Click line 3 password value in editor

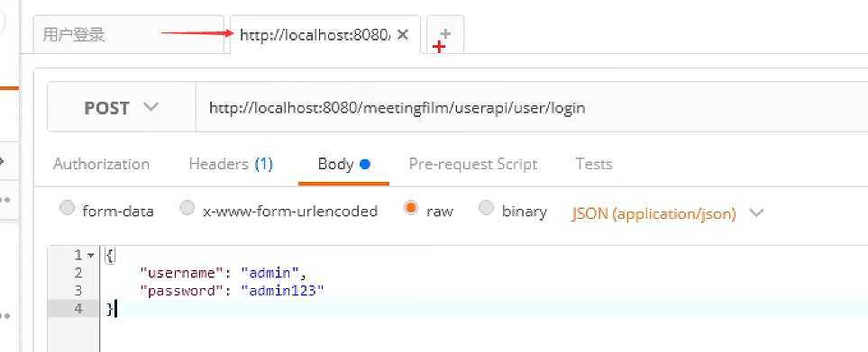pos(282,290)
